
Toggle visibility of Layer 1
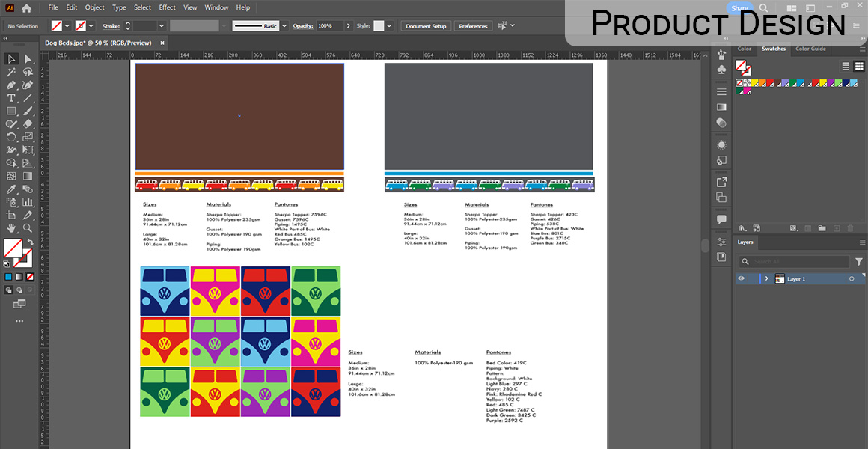(x=741, y=278)
